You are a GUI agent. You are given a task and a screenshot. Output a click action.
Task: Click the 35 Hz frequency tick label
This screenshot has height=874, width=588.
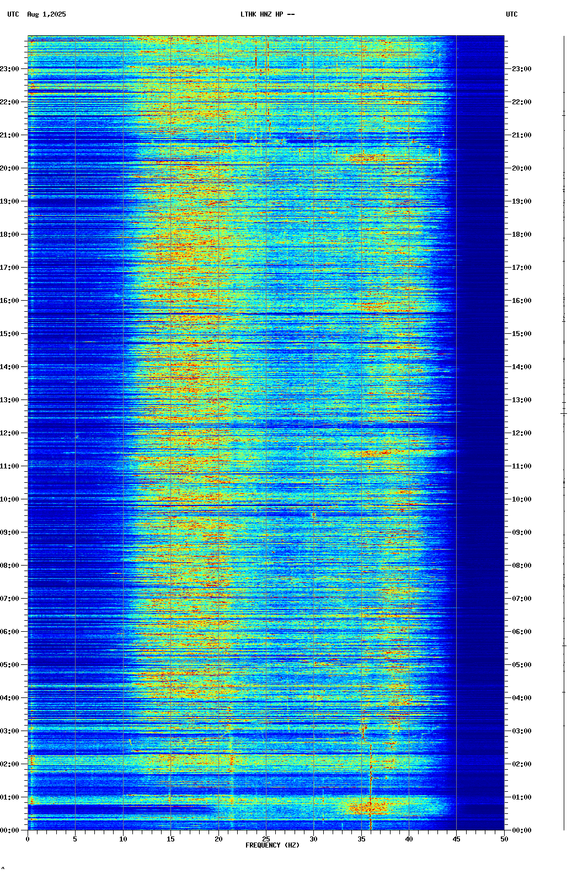pyautogui.click(x=361, y=839)
